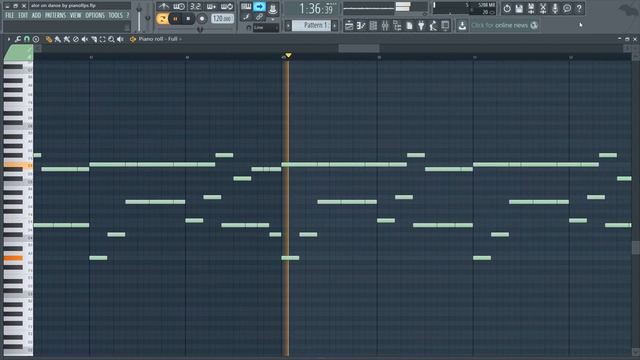The height and width of the screenshot is (360, 640).
Task: Select the Playback speaker tool in piano roll
Action: click(x=120, y=39)
